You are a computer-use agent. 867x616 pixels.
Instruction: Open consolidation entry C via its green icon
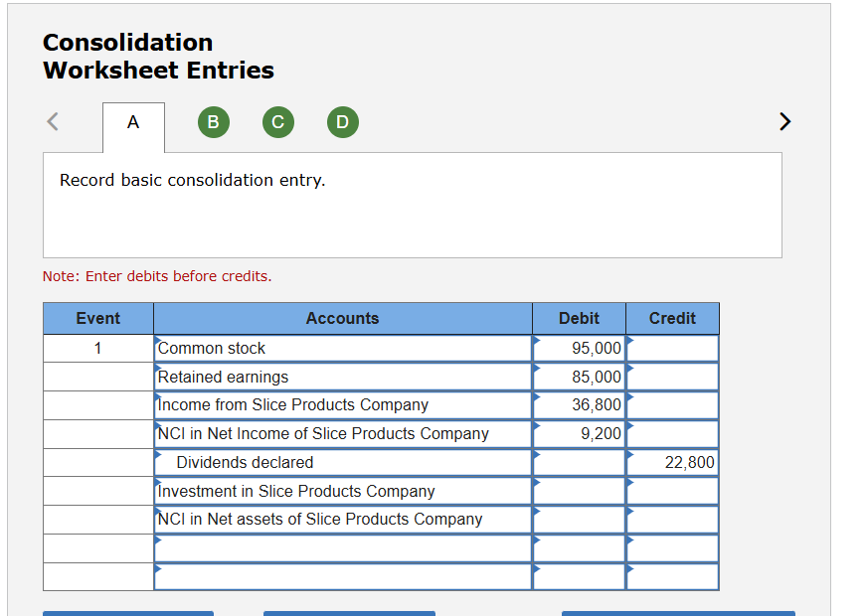coord(277,121)
